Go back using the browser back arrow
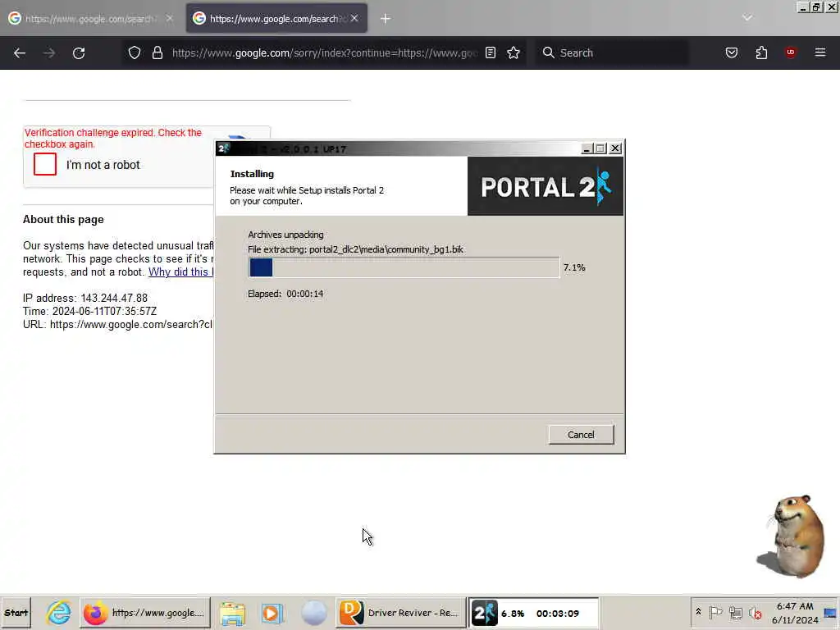 pyautogui.click(x=20, y=53)
